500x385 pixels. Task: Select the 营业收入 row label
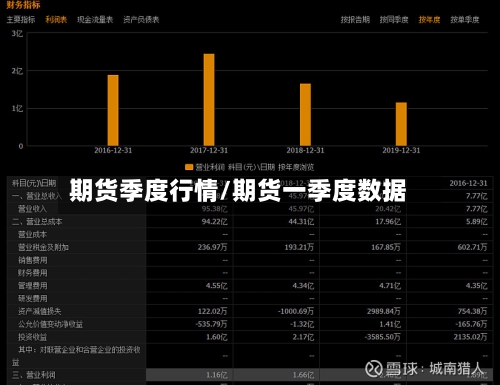tap(32, 209)
